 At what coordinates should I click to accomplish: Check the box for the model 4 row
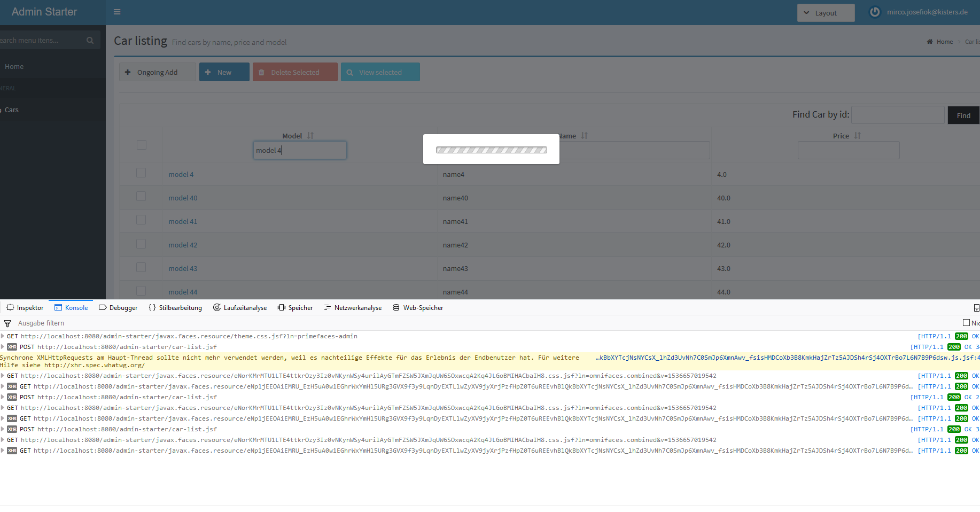pyautogui.click(x=141, y=173)
